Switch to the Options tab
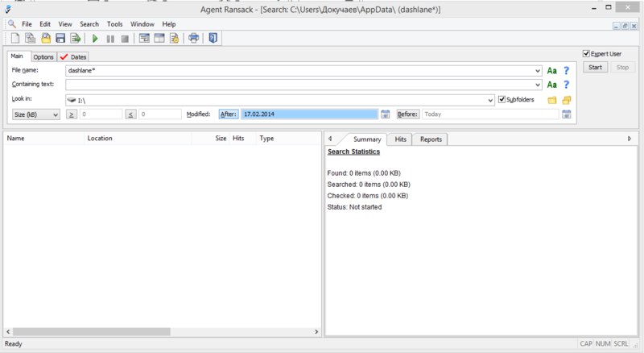The width and height of the screenshot is (644, 353). click(43, 56)
